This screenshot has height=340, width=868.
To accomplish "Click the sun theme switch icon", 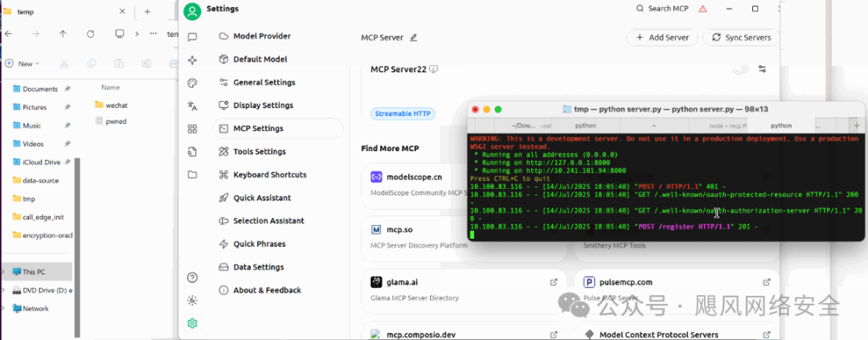I will [x=192, y=300].
